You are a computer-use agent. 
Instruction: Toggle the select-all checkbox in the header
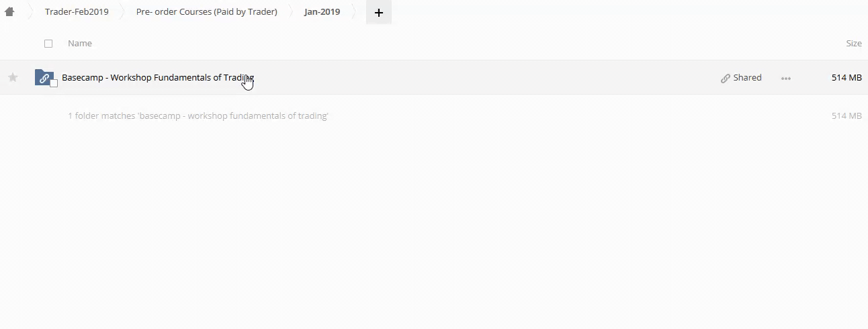tap(48, 44)
